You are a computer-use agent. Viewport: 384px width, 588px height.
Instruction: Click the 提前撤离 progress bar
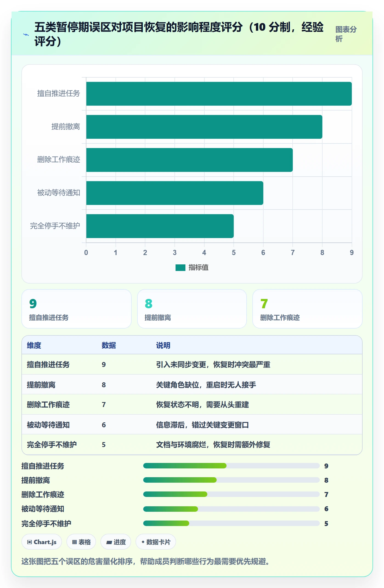point(231,480)
